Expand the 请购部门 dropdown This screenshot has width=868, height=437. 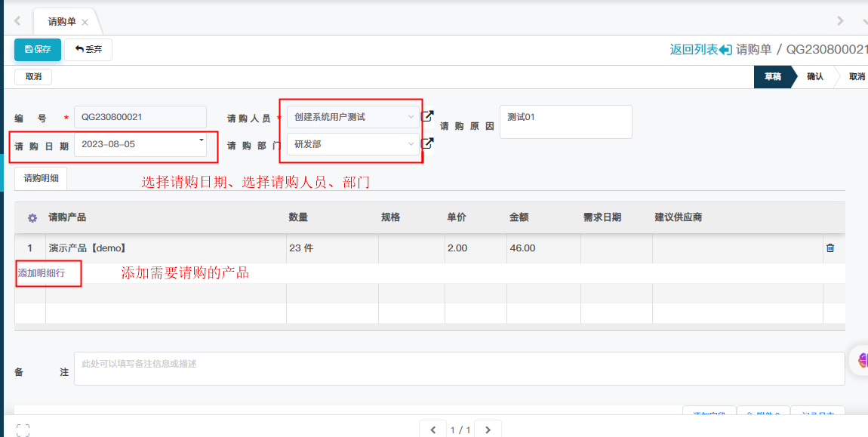tap(411, 144)
